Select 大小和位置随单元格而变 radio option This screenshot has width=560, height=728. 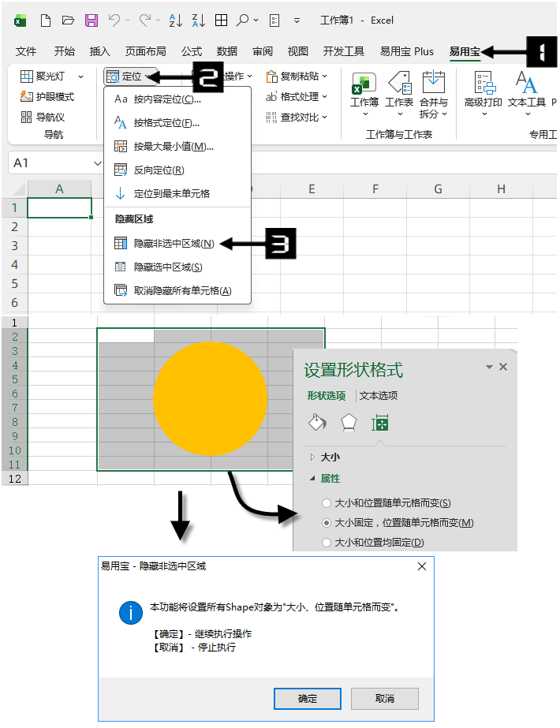[327, 503]
